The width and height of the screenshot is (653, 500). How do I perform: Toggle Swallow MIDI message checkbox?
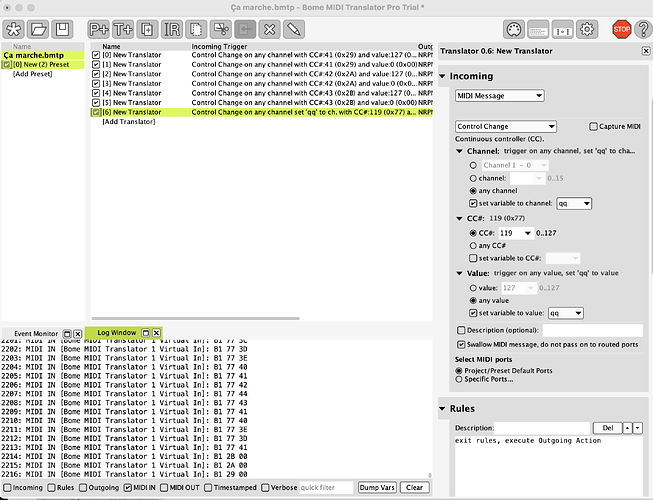(460, 344)
